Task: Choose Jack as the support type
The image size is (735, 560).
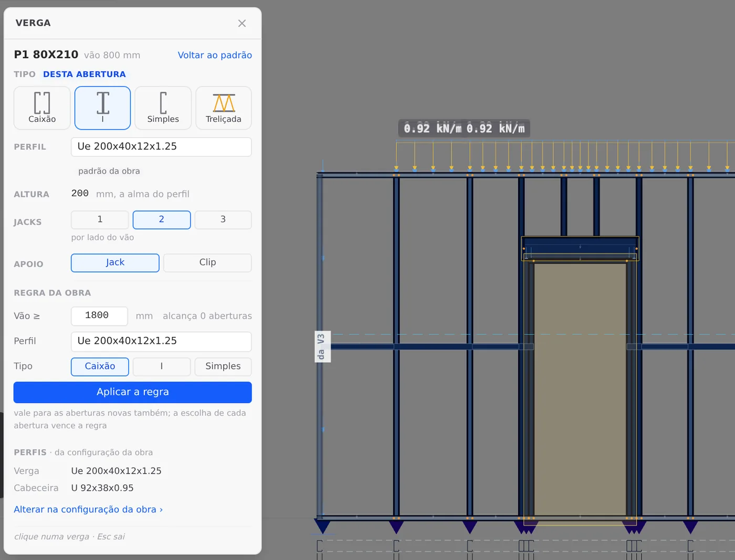Action: click(x=115, y=263)
